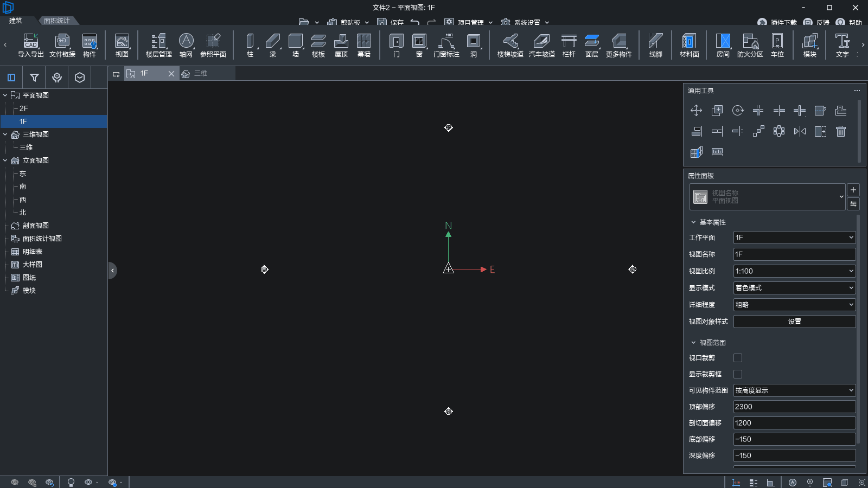The width and height of the screenshot is (868, 488).
Task: Collapse the 平面视图 tree node
Action: (x=5, y=95)
